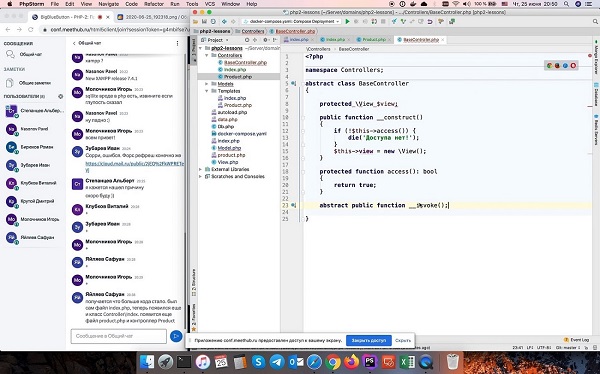The image size is (600, 374).
Task: Click the Закрыть доступ button
Action: pyautogui.click(x=368, y=340)
